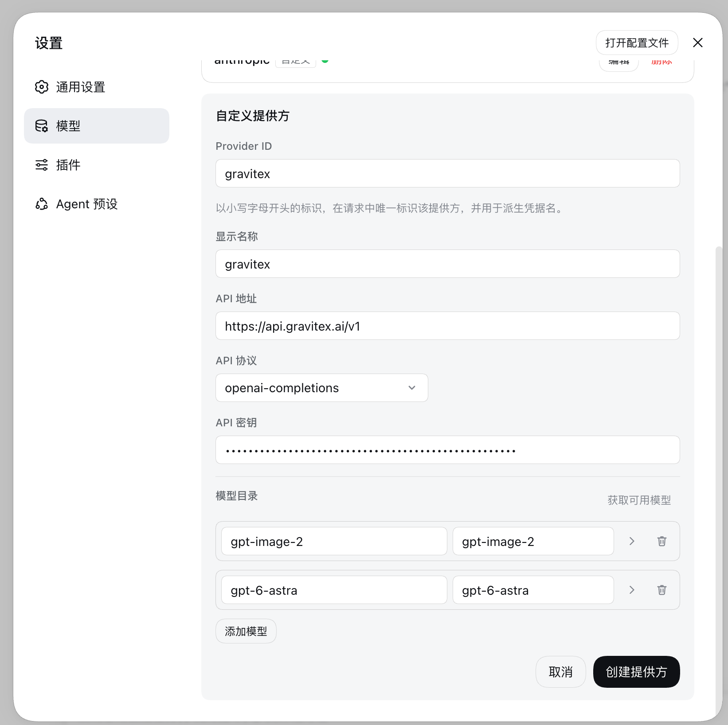The width and height of the screenshot is (728, 725).
Task: Select the 模型 models section
Action: pyautogui.click(x=97, y=126)
